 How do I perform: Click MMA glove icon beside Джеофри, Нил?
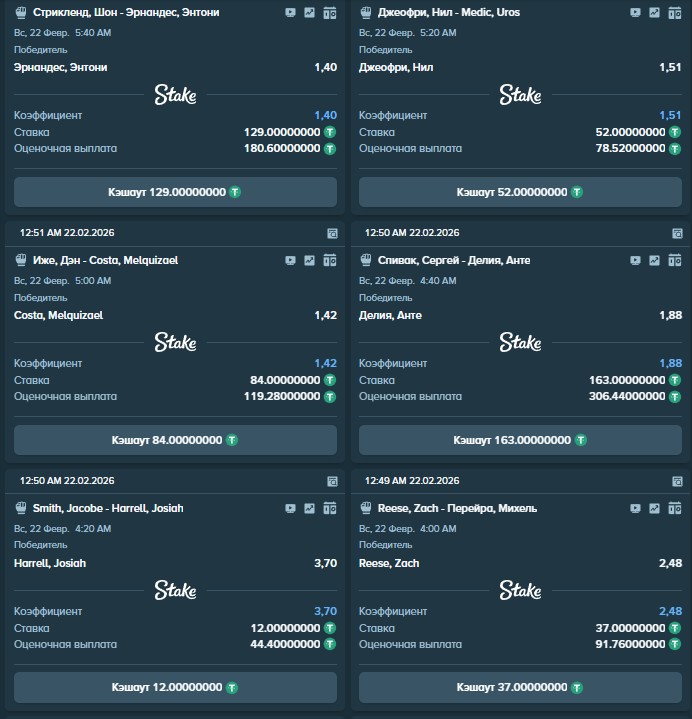coord(365,12)
